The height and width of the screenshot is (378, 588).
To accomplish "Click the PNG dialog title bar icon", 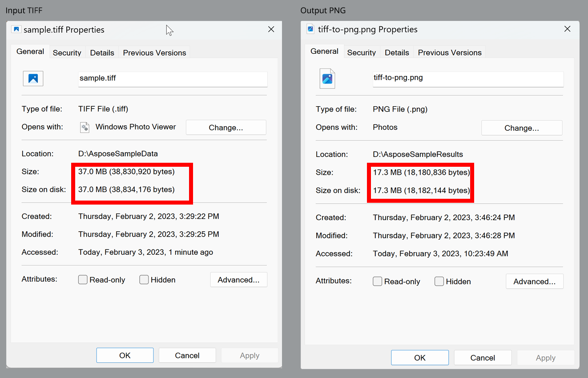I will click(x=310, y=28).
